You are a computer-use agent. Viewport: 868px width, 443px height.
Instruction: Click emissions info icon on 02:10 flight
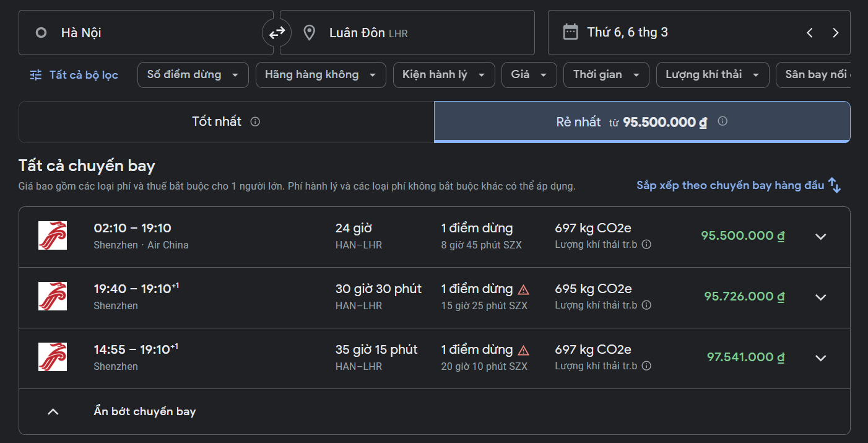click(646, 245)
